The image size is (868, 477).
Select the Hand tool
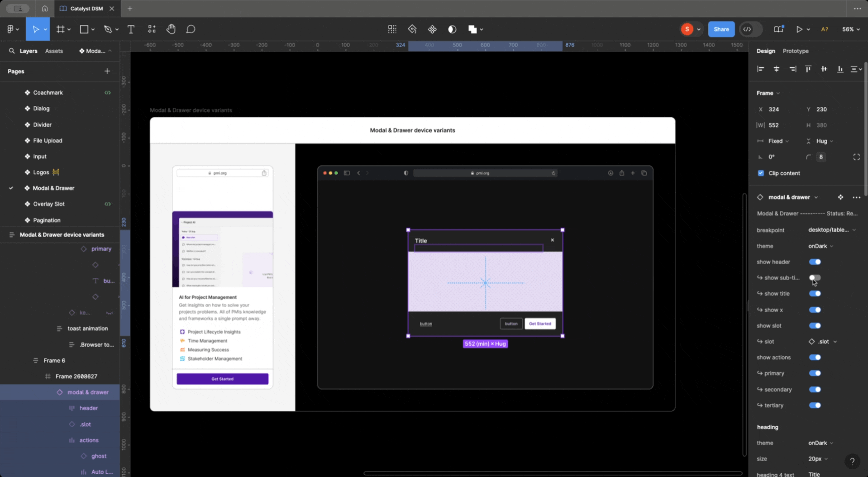click(171, 29)
